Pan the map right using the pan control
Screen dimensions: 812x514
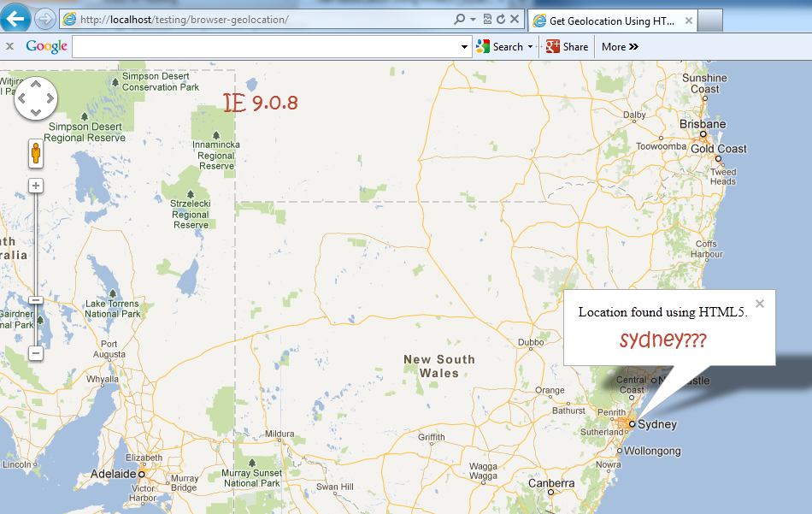pos(49,97)
